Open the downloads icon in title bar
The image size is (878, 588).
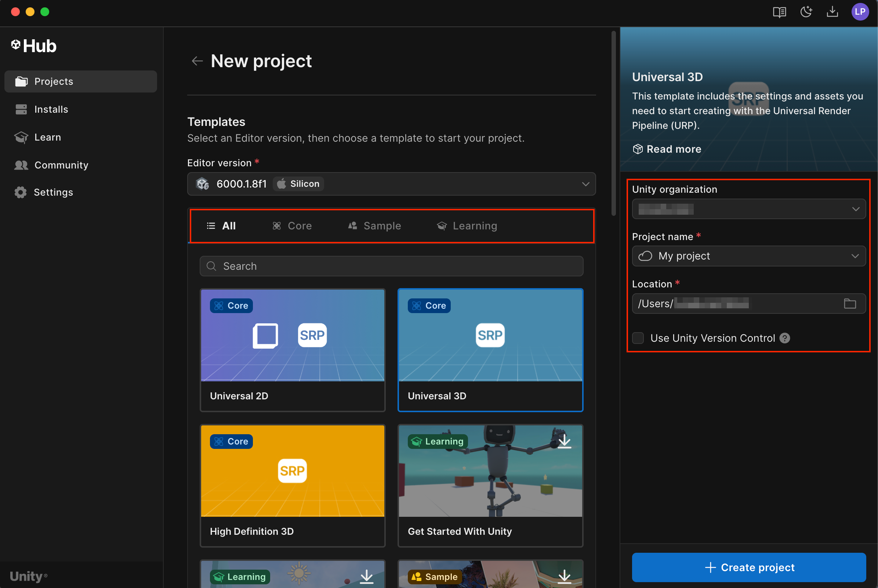(832, 12)
